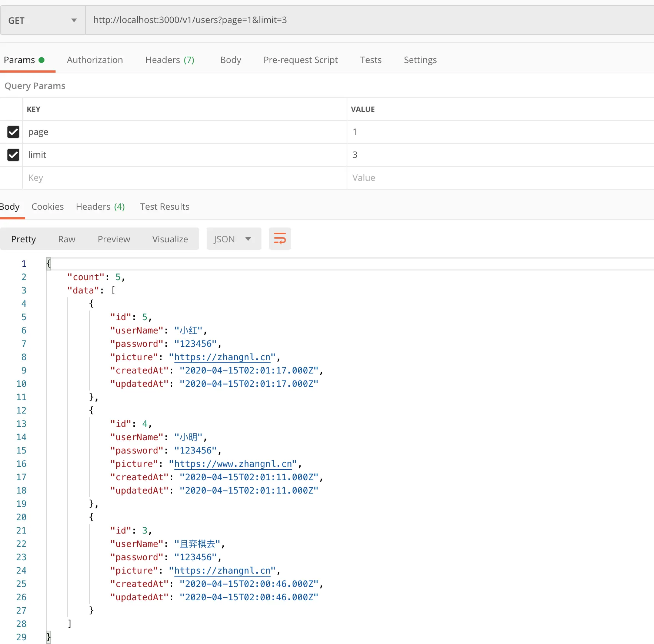Select the Preview view button
654x644 pixels.
pyautogui.click(x=114, y=239)
